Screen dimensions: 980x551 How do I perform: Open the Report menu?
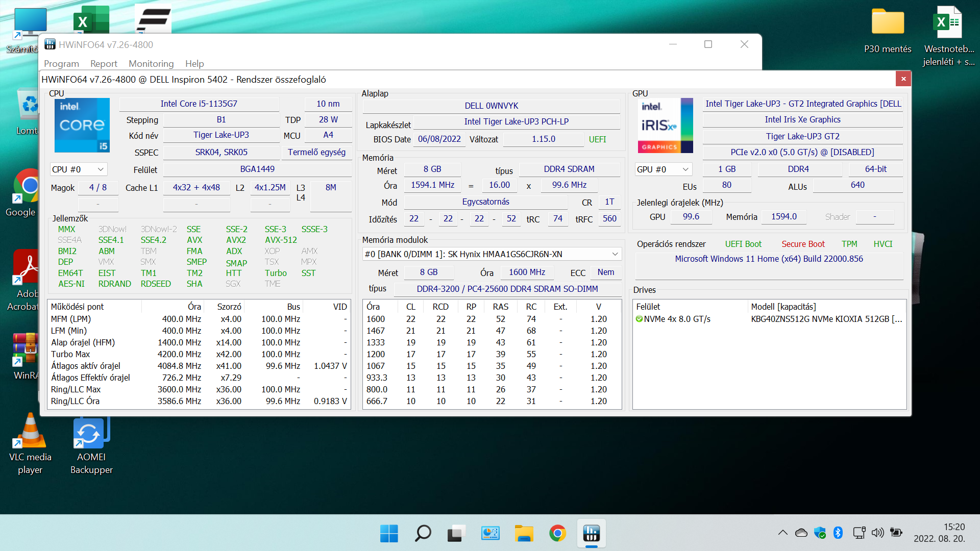click(104, 64)
